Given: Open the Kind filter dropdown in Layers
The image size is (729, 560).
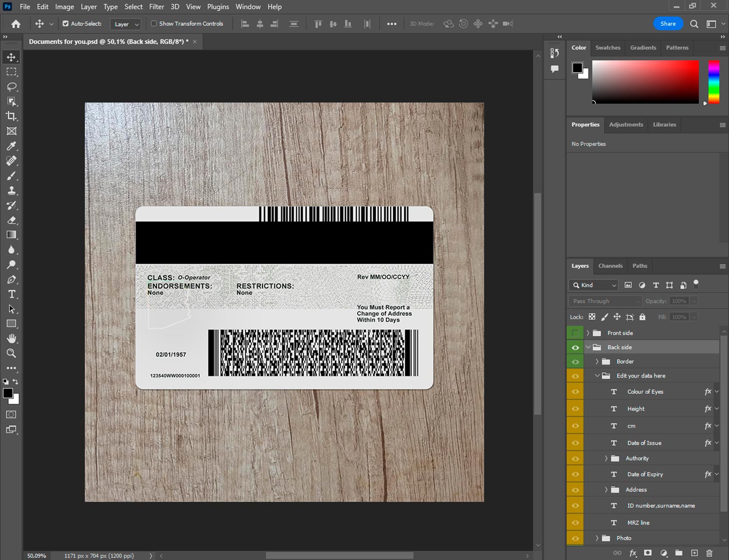Looking at the screenshot, I should [593, 285].
